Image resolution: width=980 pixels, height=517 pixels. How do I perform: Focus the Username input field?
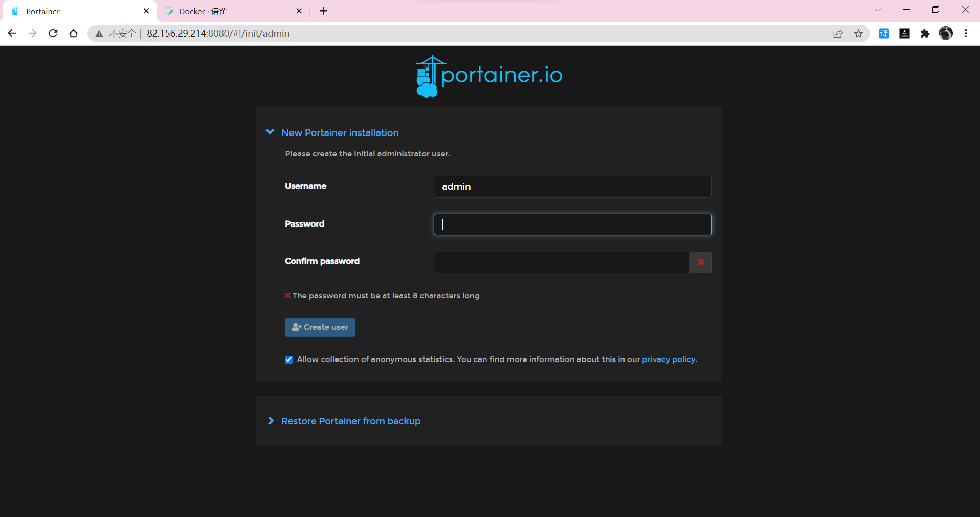[572, 187]
